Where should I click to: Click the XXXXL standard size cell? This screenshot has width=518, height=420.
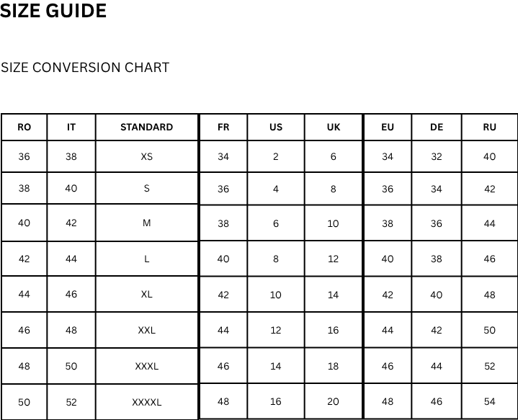click(147, 402)
